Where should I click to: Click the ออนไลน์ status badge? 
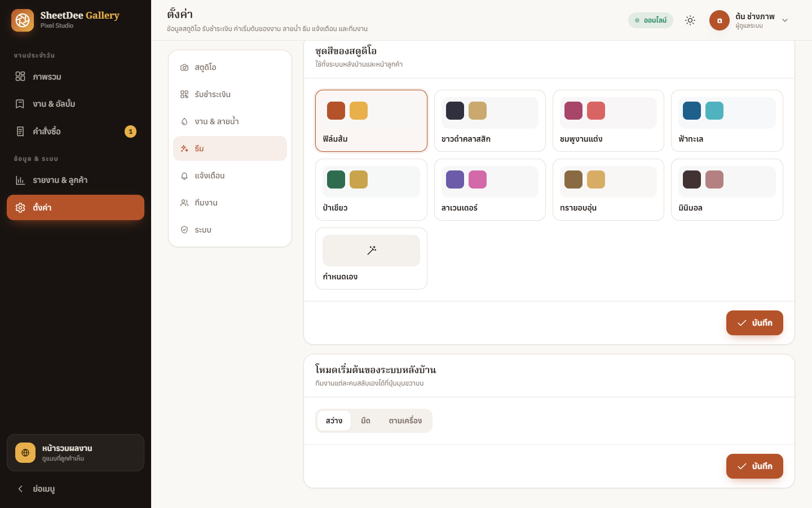[651, 20]
